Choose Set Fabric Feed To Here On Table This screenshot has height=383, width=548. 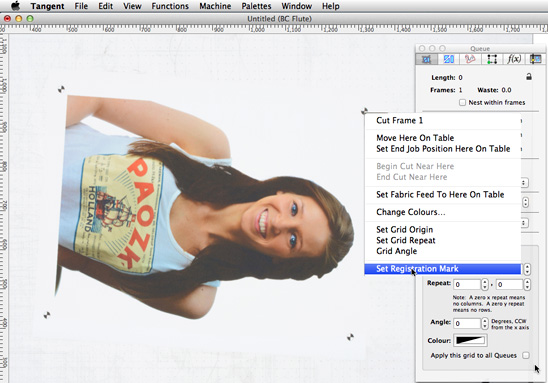click(442, 195)
